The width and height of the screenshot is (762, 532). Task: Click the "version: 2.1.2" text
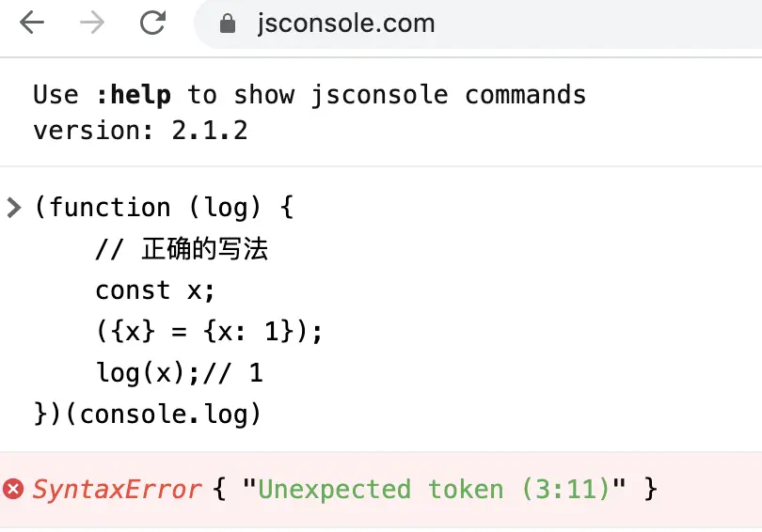(x=140, y=131)
